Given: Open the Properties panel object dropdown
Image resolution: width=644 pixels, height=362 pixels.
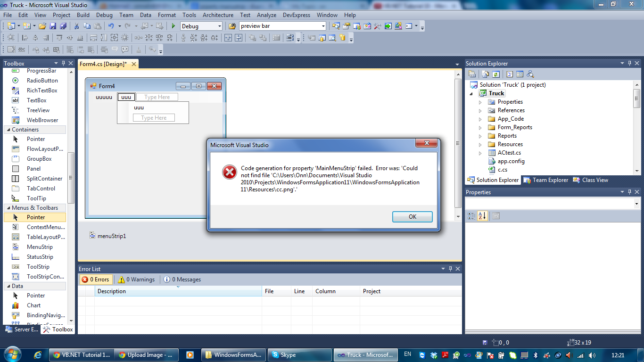Looking at the screenshot, I should (636, 204).
